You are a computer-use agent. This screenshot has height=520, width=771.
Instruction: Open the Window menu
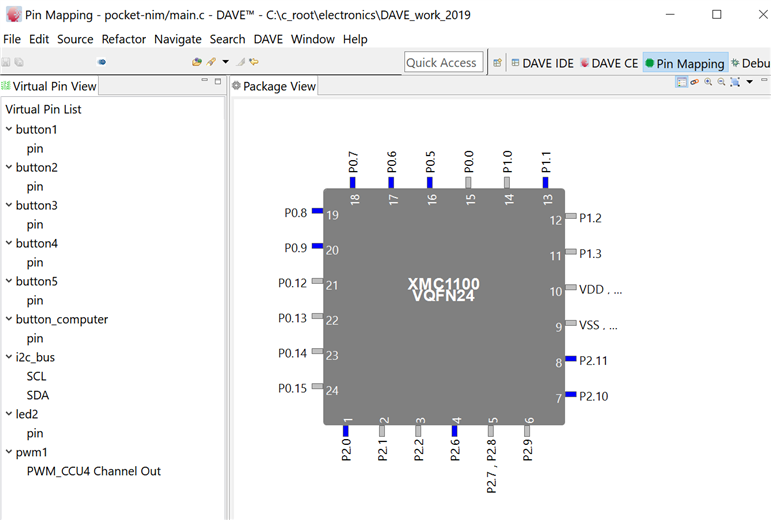313,39
